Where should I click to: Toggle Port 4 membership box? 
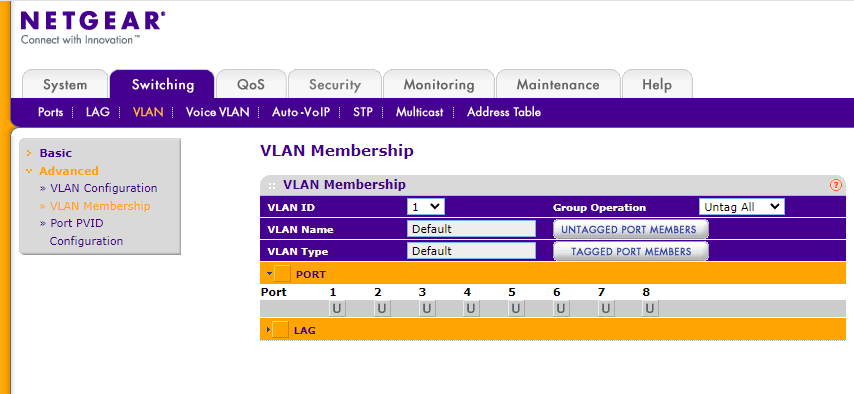tap(471, 309)
